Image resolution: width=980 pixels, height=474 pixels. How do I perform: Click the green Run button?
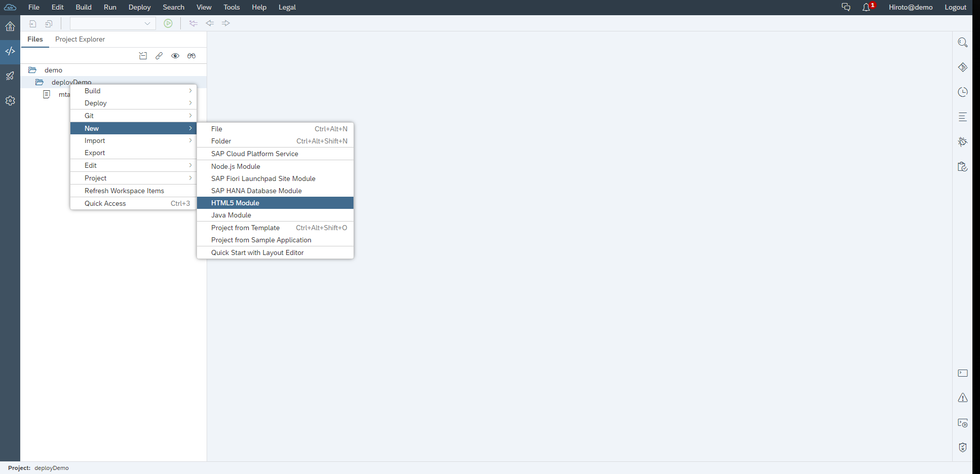(168, 23)
